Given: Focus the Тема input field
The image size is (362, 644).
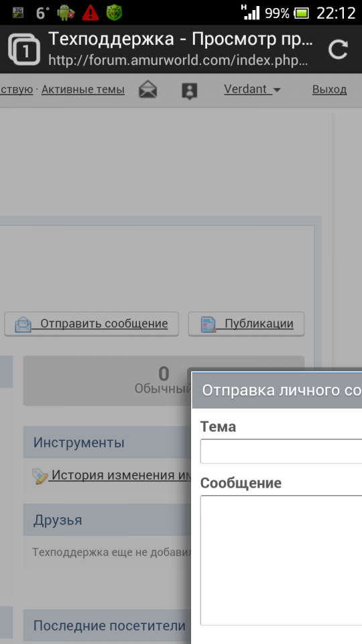Looking at the screenshot, I should (x=281, y=451).
